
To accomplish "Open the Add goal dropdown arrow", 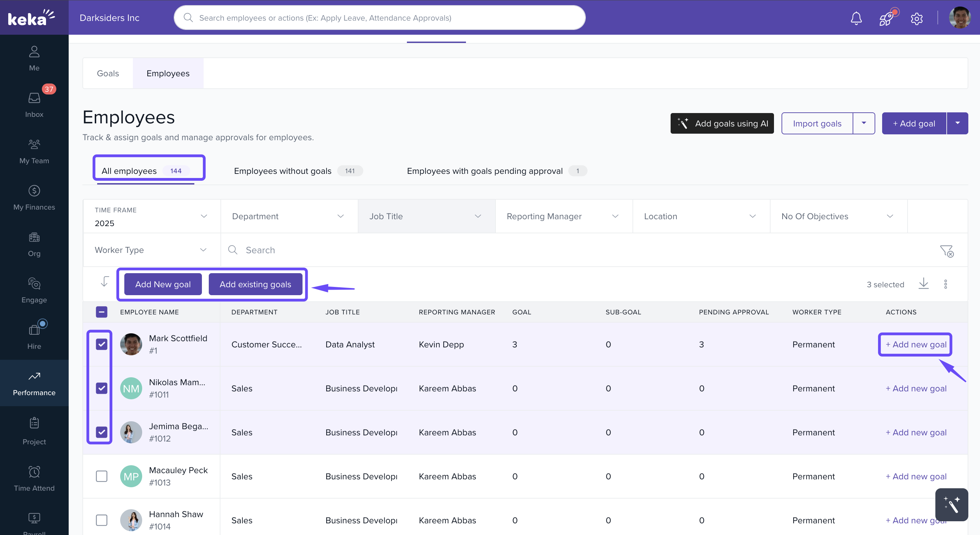I will point(957,123).
